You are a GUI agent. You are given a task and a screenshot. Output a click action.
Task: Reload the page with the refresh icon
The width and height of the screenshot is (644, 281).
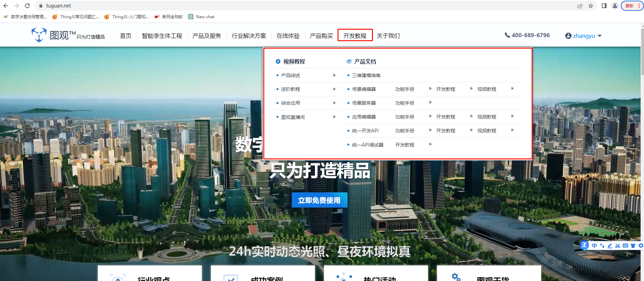[x=27, y=6]
